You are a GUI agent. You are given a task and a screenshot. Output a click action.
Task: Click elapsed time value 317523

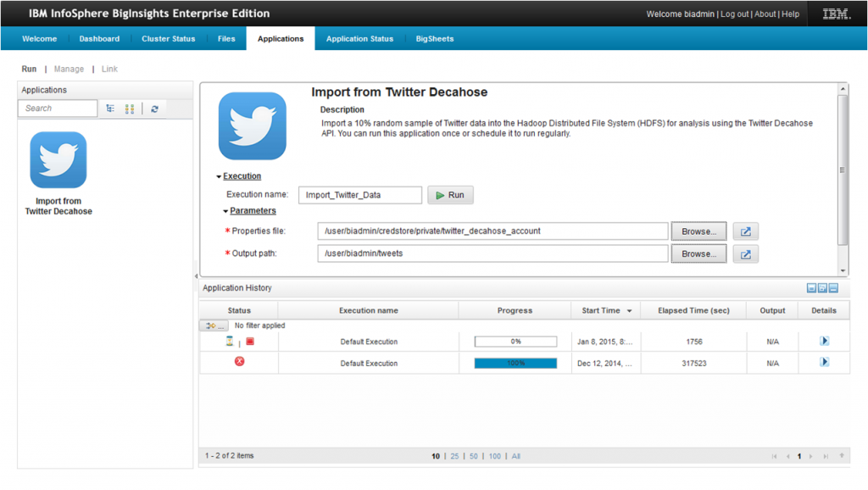pyautogui.click(x=694, y=363)
